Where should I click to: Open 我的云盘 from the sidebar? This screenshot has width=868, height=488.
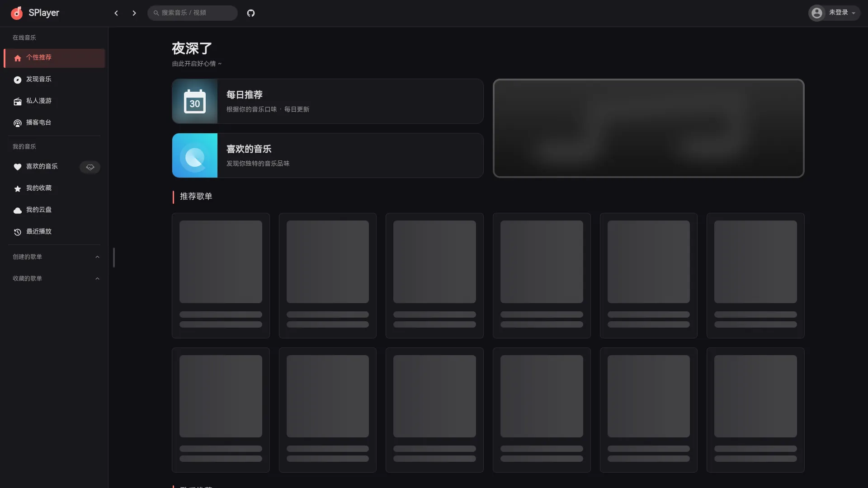38,210
